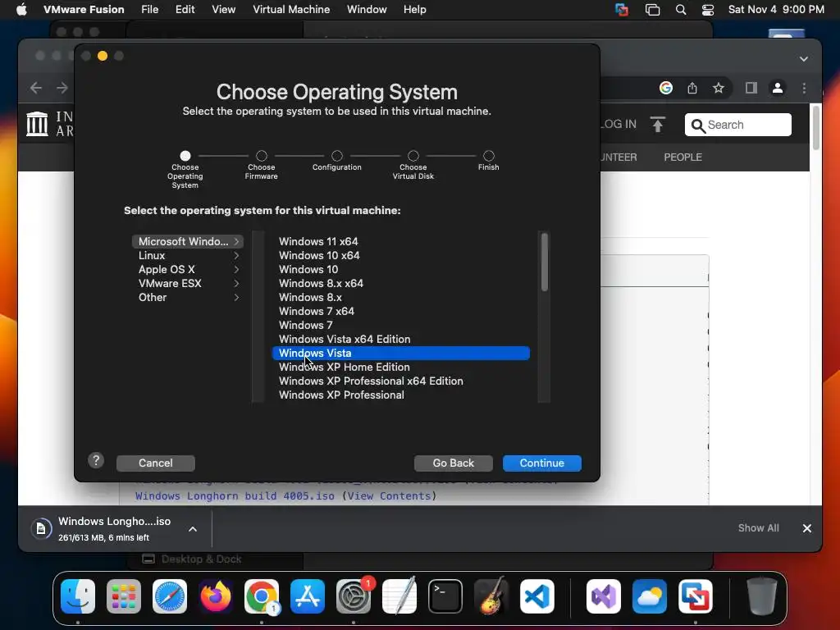Click Cancel in the wizard
The height and width of the screenshot is (630, 840).
coord(155,463)
